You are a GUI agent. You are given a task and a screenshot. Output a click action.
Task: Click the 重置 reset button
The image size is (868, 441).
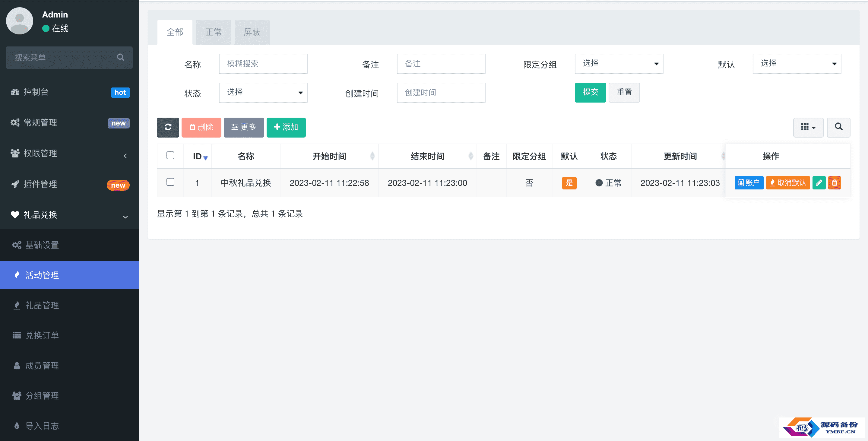coord(624,92)
